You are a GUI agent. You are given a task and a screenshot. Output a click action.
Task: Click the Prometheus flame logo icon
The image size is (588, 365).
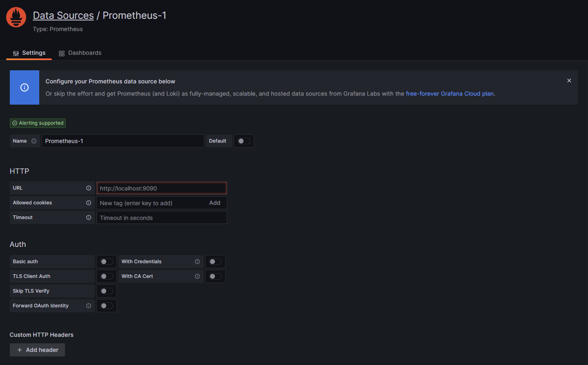[16, 17]
